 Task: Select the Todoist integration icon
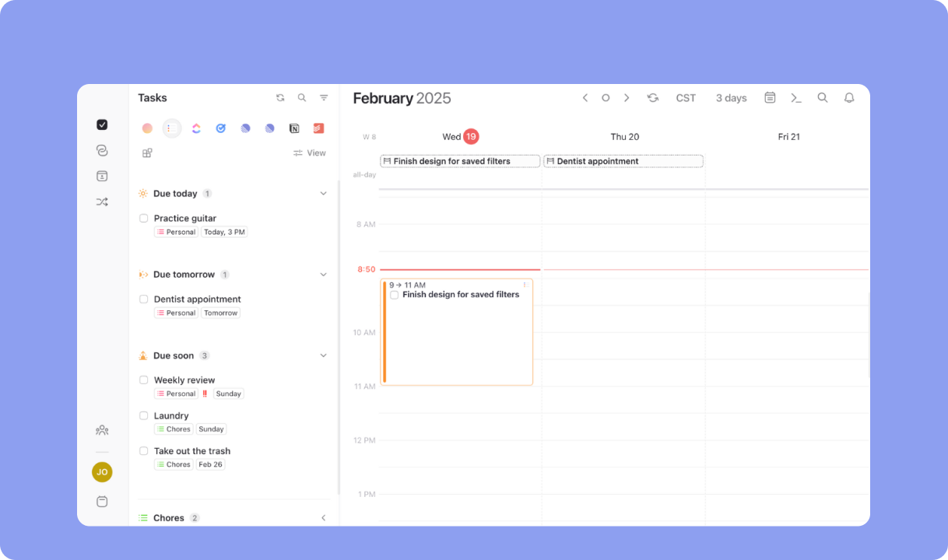tap(318, 128)
